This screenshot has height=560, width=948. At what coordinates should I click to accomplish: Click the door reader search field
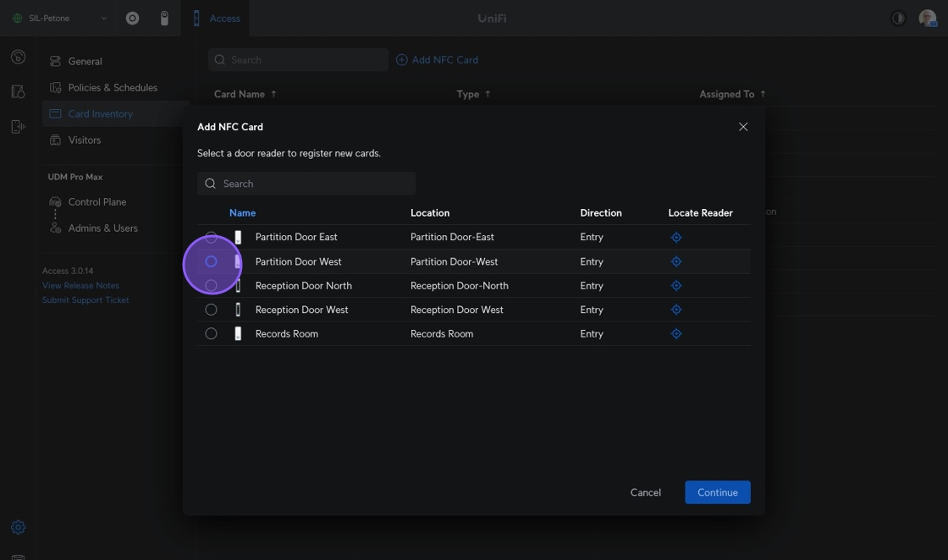(x=306, y=184)
